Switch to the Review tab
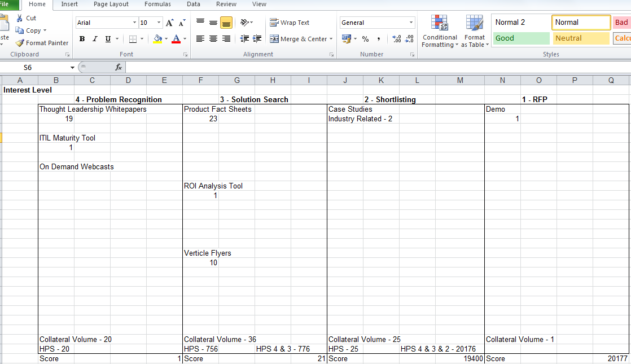 226,4
